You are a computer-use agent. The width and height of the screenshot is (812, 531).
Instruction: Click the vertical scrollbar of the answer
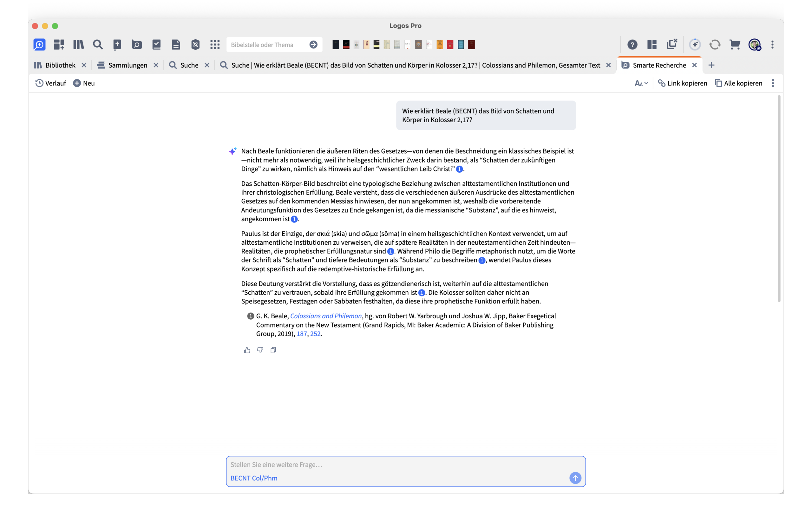(x=779, y=198)
